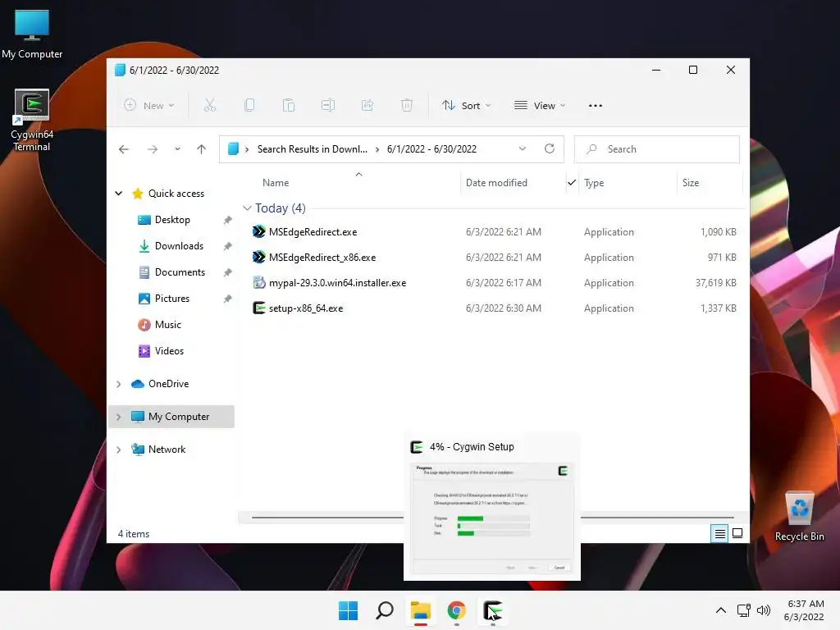The image size is (840, 630).
Task: Open the See more ellipsis menu
Action: pyautogui.click(x=596, y=106)
